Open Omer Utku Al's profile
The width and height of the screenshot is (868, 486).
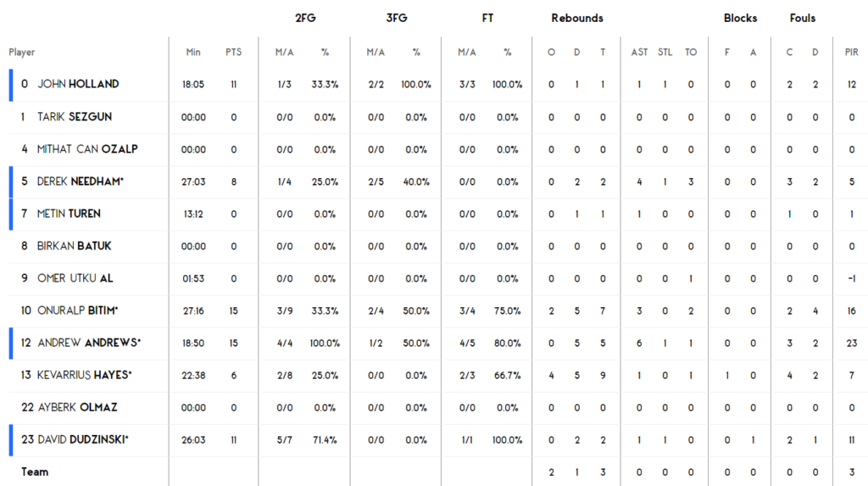tap(75, 278)
